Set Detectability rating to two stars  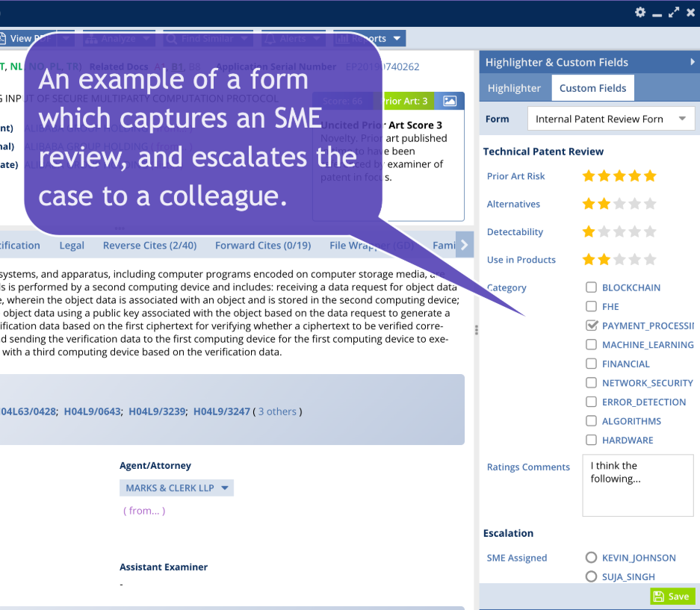[x=604, y=232]
